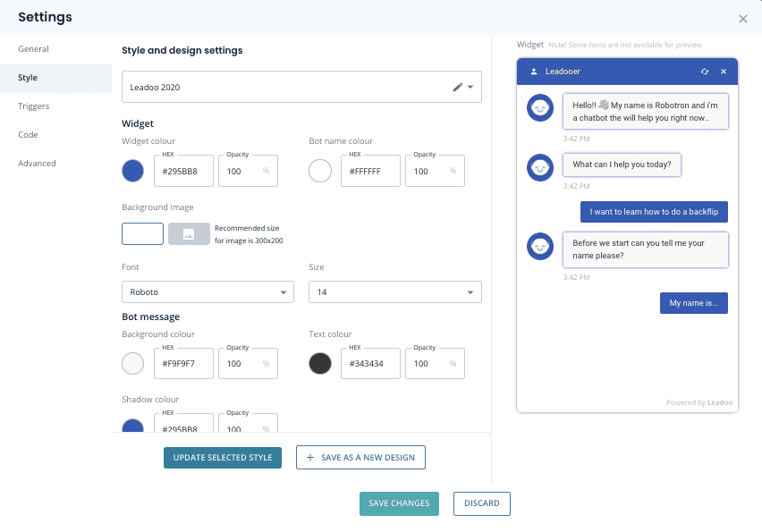Open the Roboto font dropdown
Image resolution: width=762 pixels, height=532 pixels.
click(207, 292)
